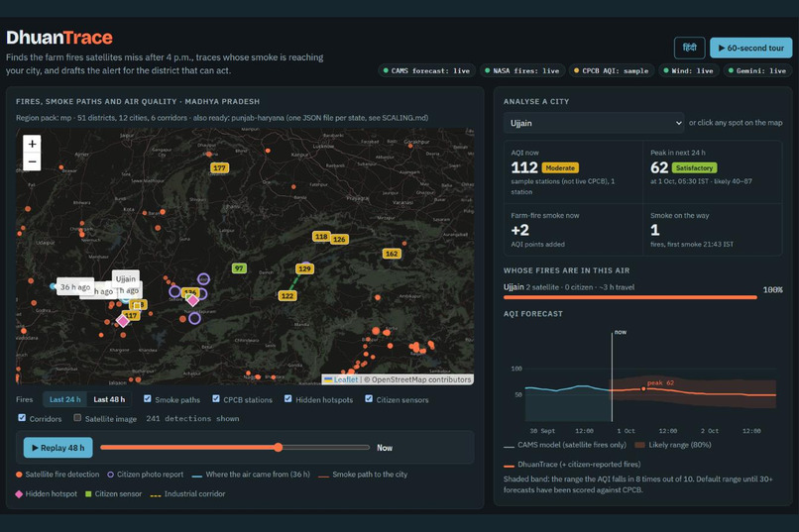Click the Gemini: live status pill
Viewport: 799px width, 532px height.
pyautogui.click(x=756, y=70)
